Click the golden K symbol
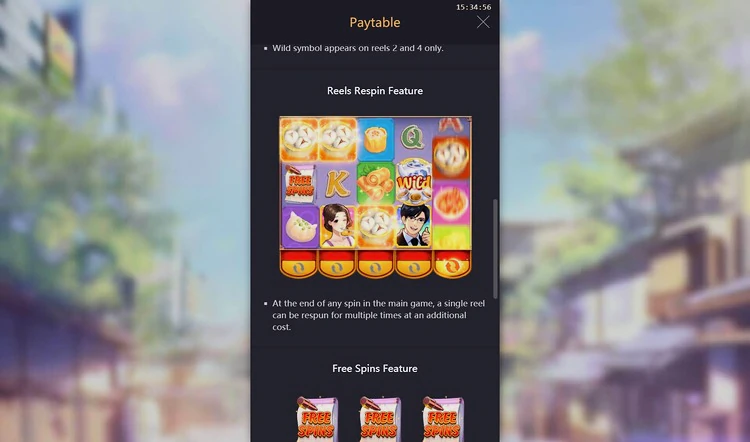 point(337,184)
